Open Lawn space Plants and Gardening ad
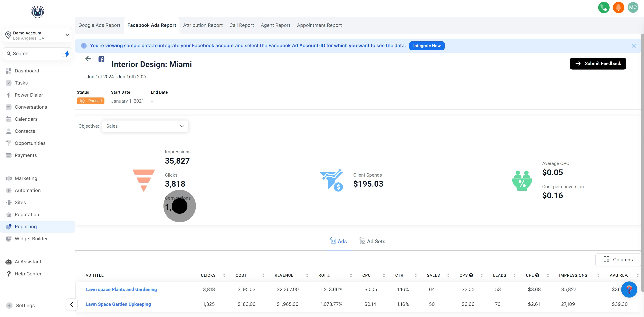644x317 pixels. [121, 289]
